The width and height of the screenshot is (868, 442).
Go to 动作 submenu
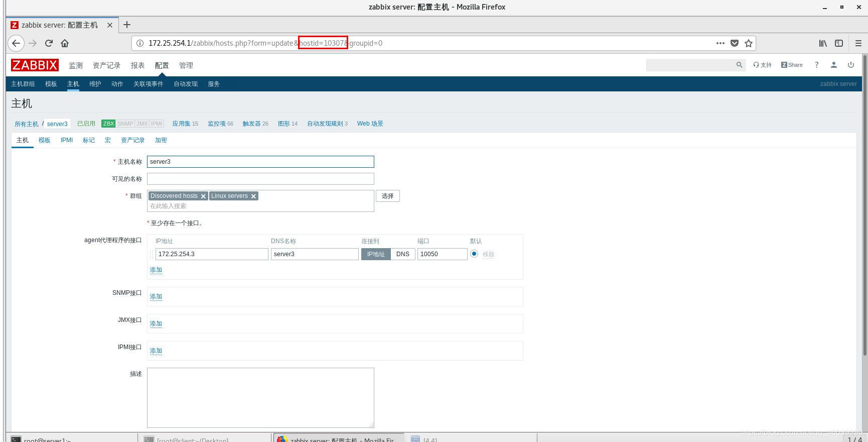click(x=117, y=84)
